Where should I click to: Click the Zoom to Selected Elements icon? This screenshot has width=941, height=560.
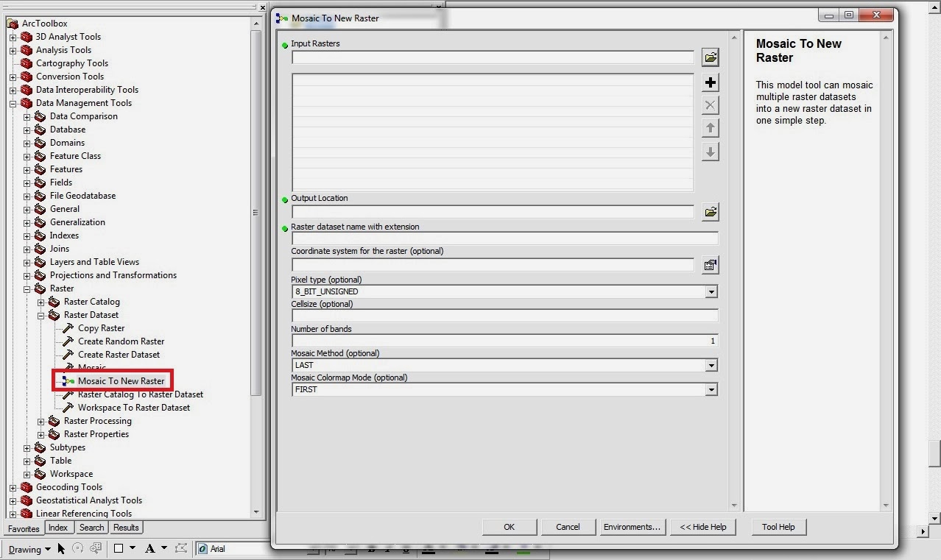pyautogui.click(x=96, y=549)
